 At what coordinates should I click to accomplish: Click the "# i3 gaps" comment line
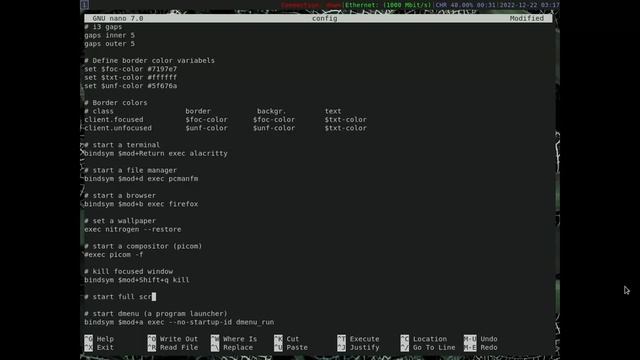click(103, 27)
